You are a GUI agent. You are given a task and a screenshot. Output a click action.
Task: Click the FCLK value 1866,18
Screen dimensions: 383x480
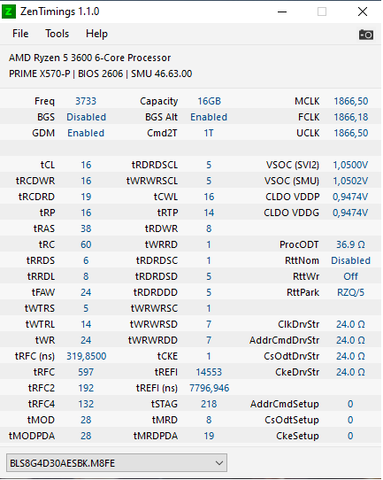(351, 117)
